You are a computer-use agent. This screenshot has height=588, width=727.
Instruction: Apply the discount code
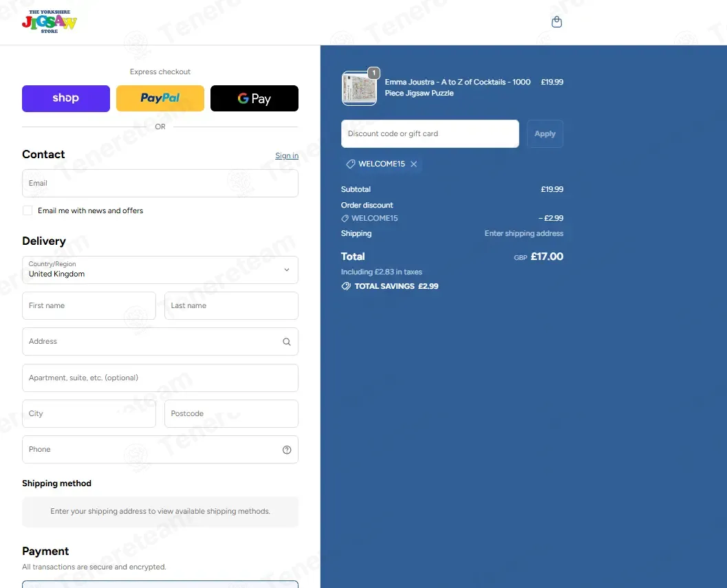[545, 133]
